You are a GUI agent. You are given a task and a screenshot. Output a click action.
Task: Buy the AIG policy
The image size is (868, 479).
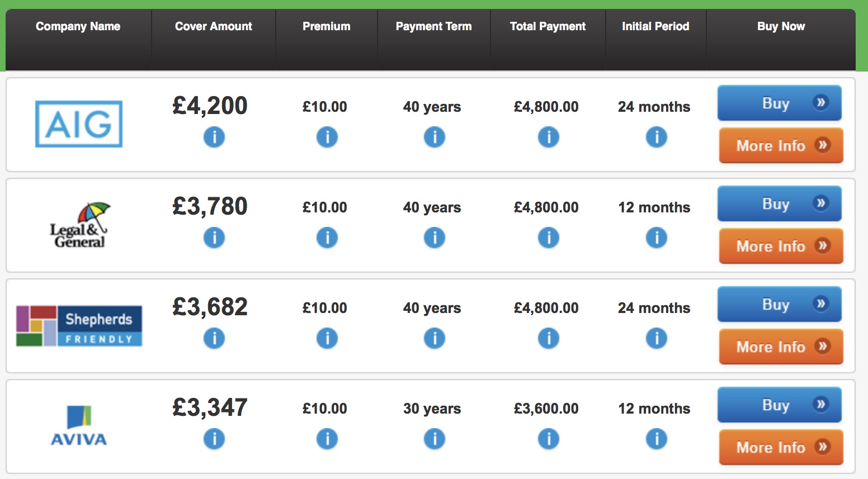(779, 103)
